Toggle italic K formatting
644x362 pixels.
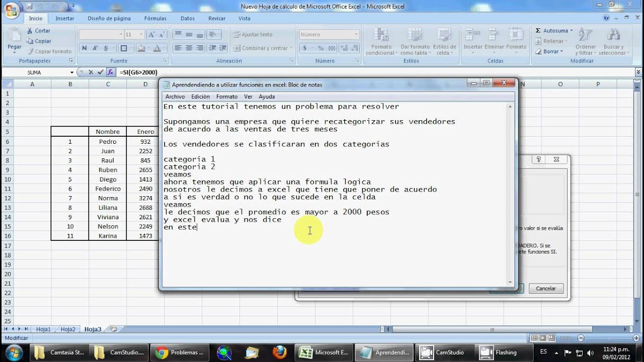[x=95, y=48]
